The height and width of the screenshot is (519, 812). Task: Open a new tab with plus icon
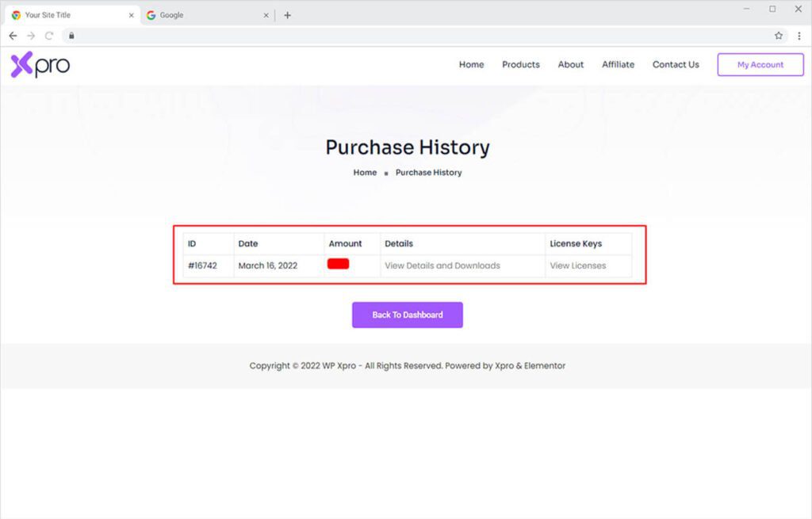(287, 15)
